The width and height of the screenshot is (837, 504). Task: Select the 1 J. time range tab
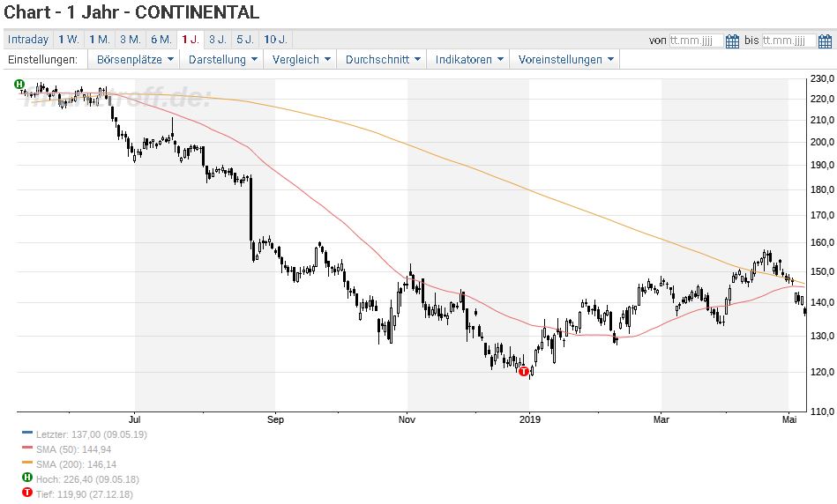click(191, 40)
